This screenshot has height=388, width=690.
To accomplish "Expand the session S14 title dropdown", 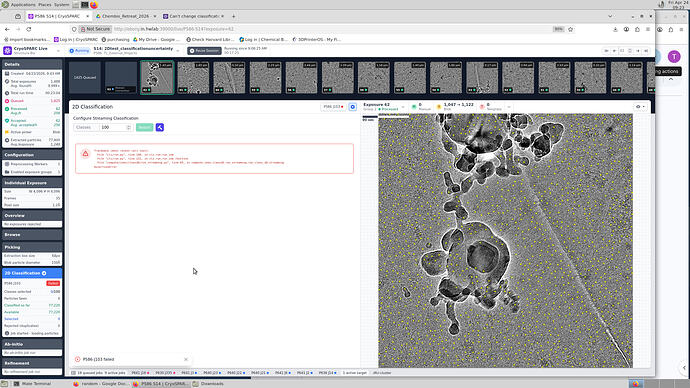I will coord(178,51).
